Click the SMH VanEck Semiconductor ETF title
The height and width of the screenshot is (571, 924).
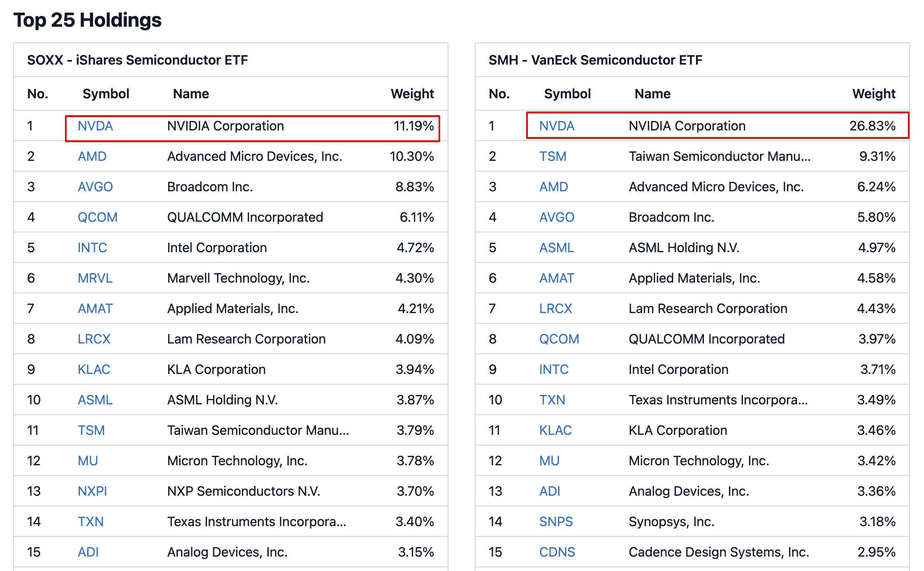595,60
